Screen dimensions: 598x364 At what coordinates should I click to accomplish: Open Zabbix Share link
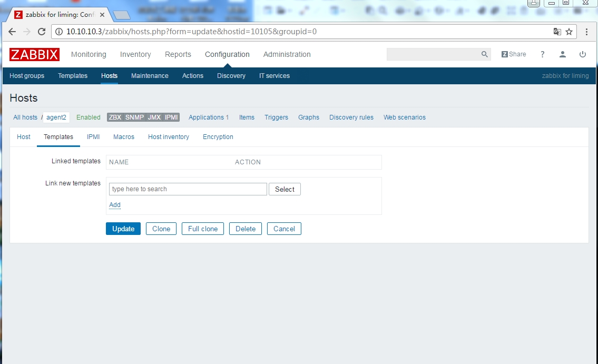click(x=514, y=54)
